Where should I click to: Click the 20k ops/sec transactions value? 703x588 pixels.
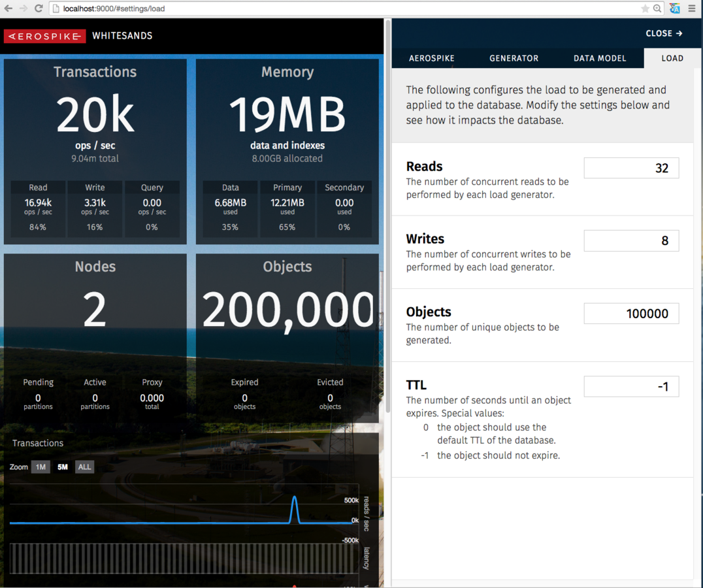click(x=95, y=114)
